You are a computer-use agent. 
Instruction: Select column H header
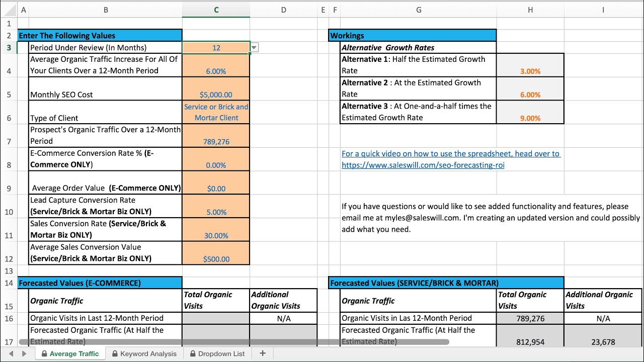pos(530,10)
